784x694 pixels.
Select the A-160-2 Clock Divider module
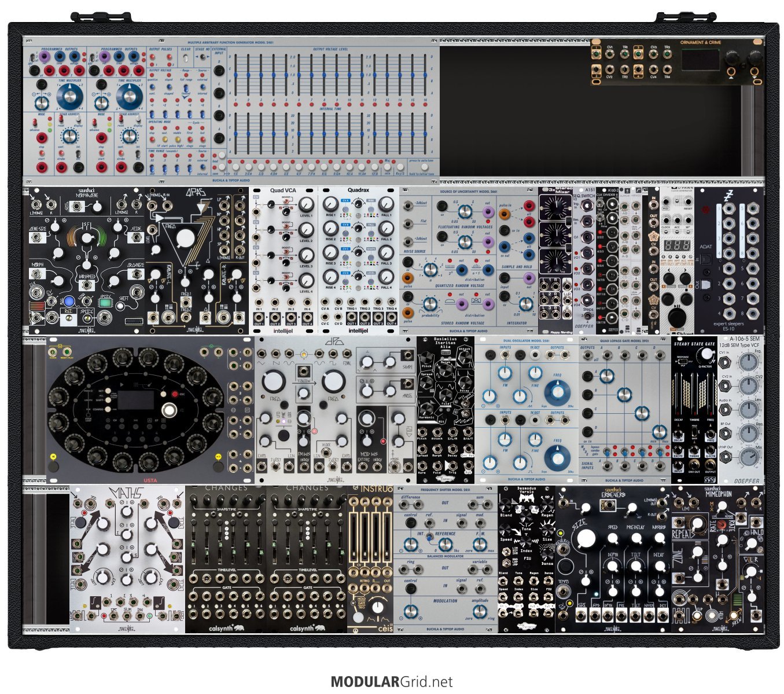[x=608, y=260]
